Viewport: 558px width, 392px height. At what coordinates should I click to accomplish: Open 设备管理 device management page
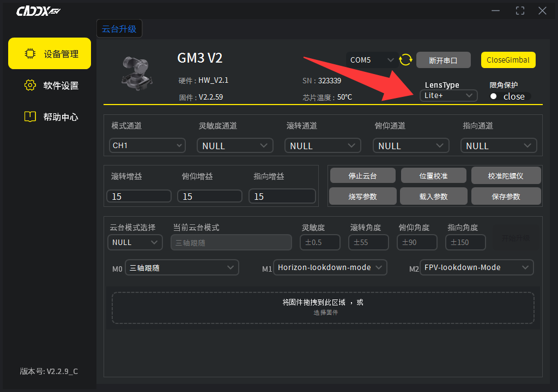coord(50,53)
